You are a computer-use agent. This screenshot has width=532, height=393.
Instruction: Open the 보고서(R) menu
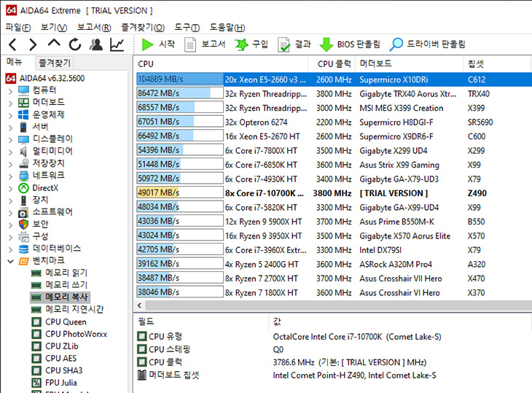tap(94, 28)
